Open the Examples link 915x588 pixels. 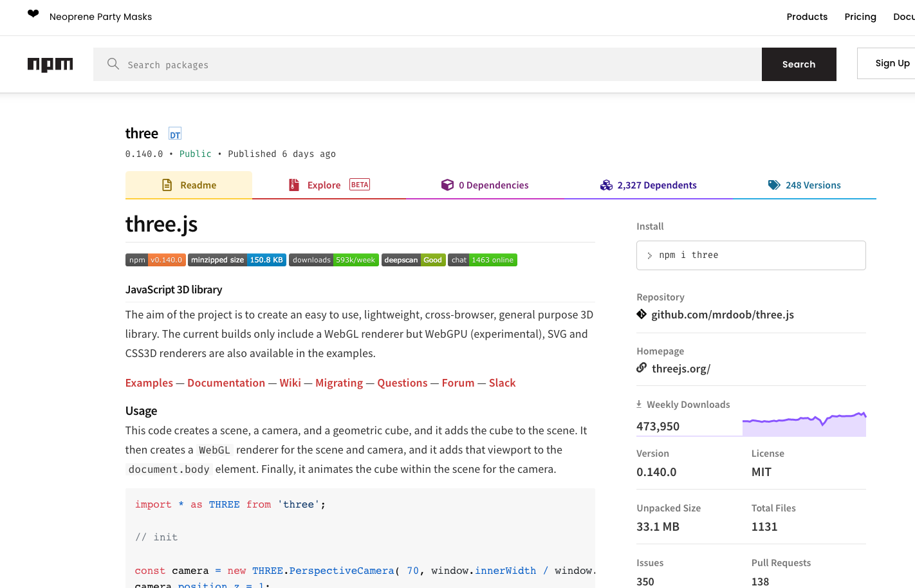(x=149, y=383)
